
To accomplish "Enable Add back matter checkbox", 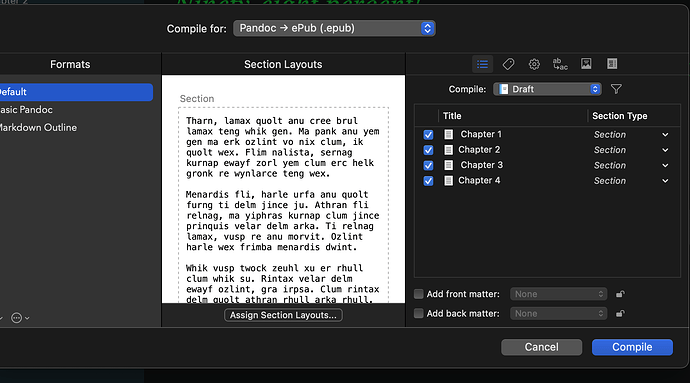I will coord(418,313).
